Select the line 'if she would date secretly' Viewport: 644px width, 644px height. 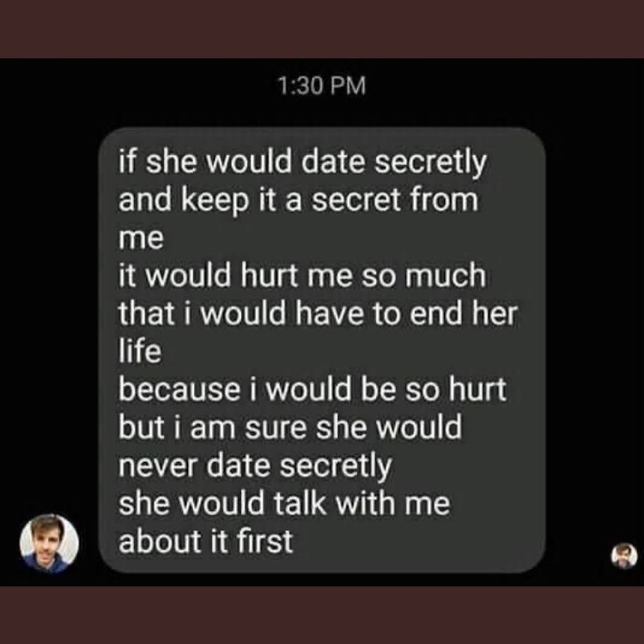[303, 163]
